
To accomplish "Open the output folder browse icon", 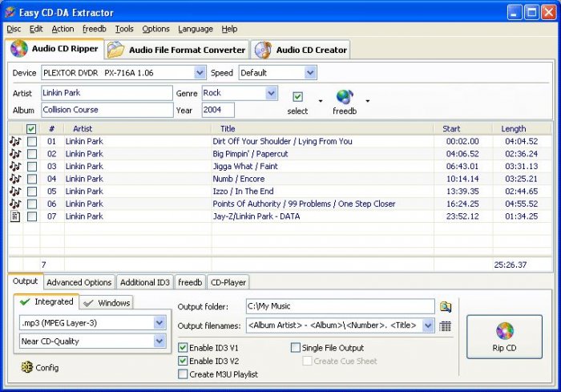I will coord(446,307).
